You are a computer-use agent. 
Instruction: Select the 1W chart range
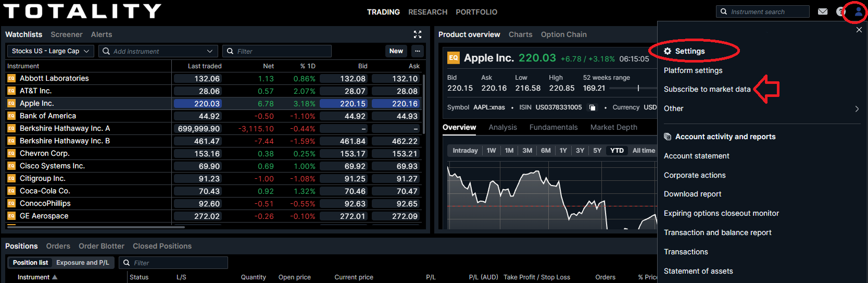[x=491, y=151]
